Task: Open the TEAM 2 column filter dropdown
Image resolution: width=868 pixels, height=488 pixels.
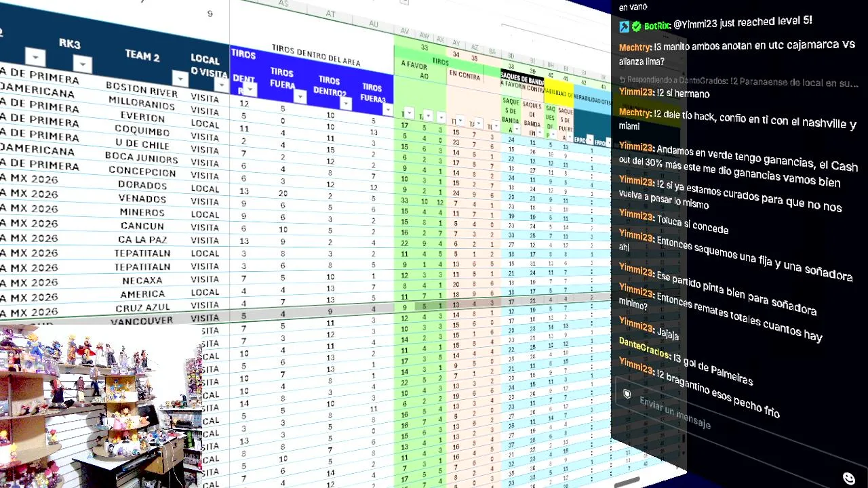Action: 180,79
